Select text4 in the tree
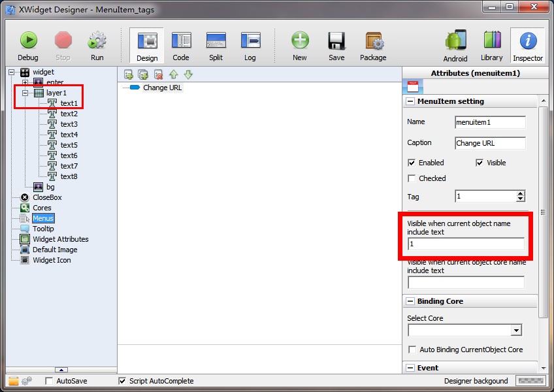 (x=69, y=135)
